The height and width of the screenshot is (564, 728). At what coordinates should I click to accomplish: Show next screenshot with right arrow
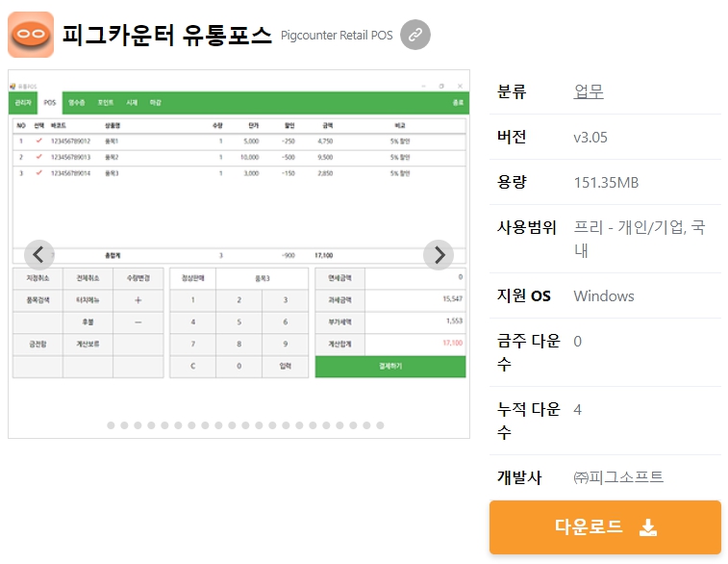pyautogui.click(x=439, y=255)
